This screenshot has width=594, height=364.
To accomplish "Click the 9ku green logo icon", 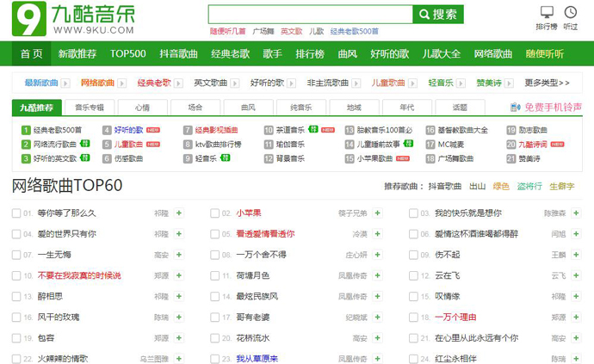I will 28,19.
